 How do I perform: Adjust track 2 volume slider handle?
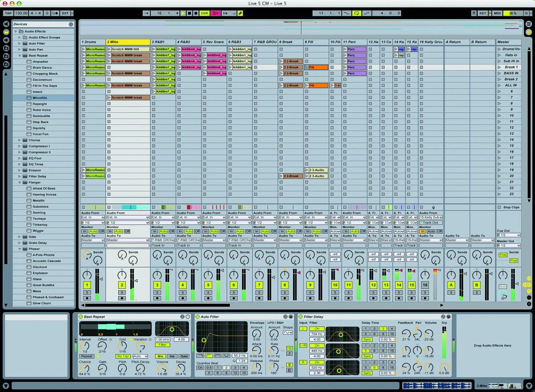(x=137, y=281)
